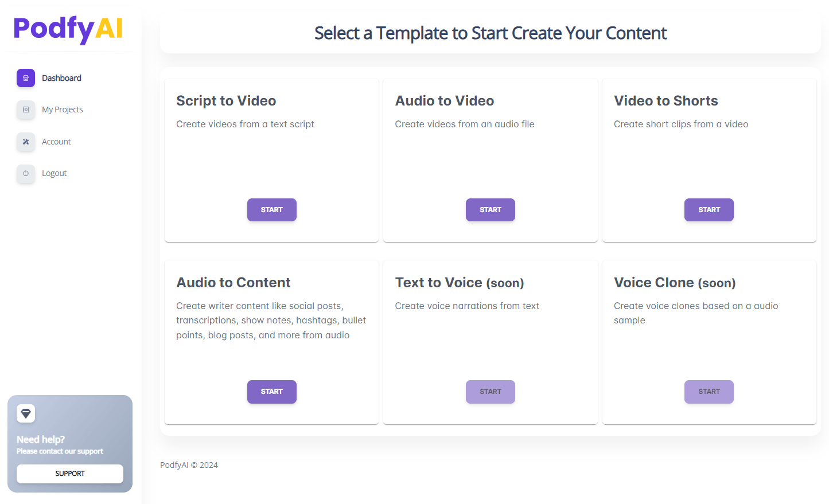The image size is (829, 504).
Task: Click the Script to Video card title
Action: click(x=226, y=101)
